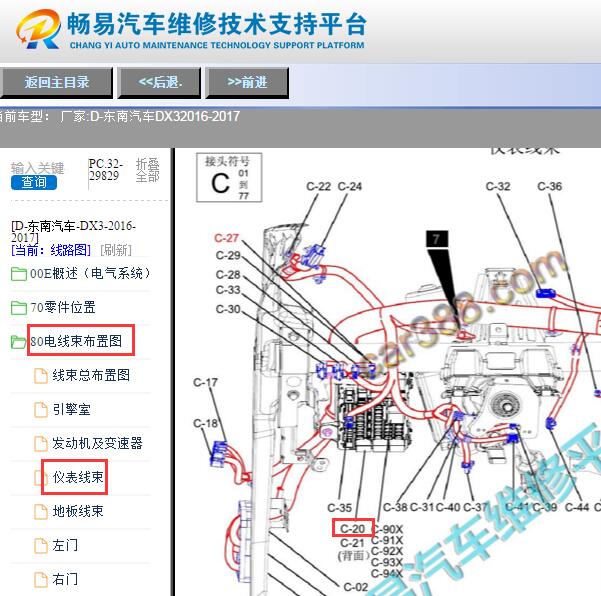
Task: Click connector label C-90X in diagram
Action: (388, 529)
